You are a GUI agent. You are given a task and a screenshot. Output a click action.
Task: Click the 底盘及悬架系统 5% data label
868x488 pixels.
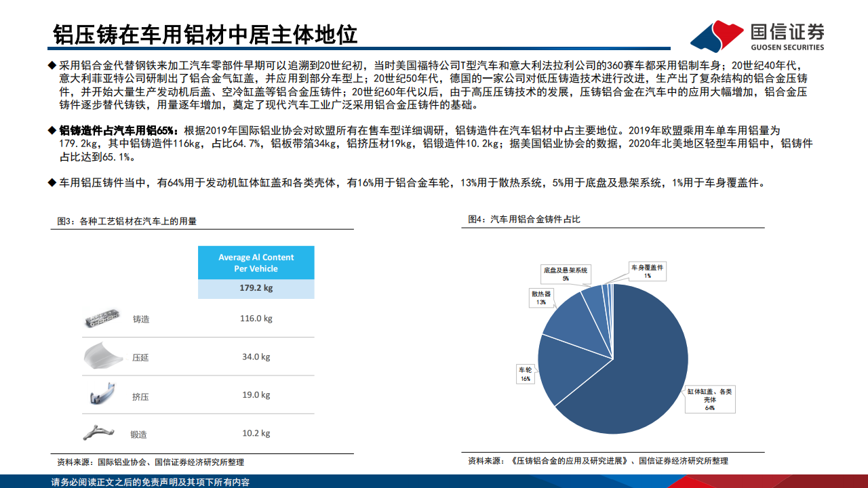(566, 274)
